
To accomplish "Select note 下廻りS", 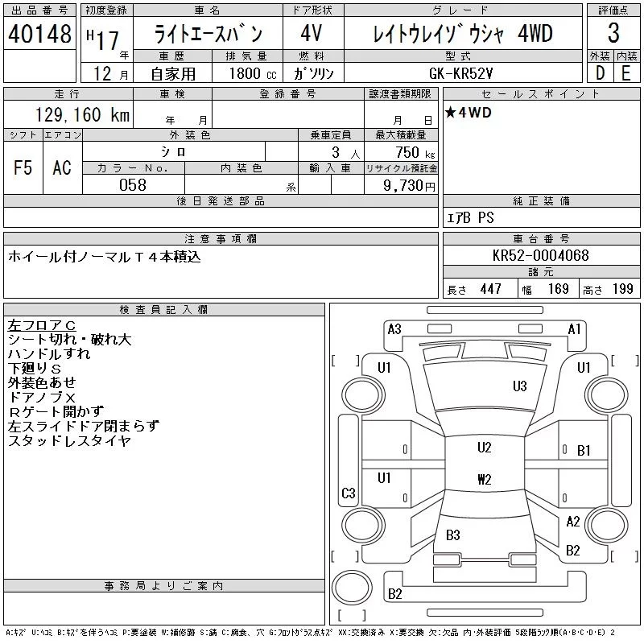I will pos(35,369).
